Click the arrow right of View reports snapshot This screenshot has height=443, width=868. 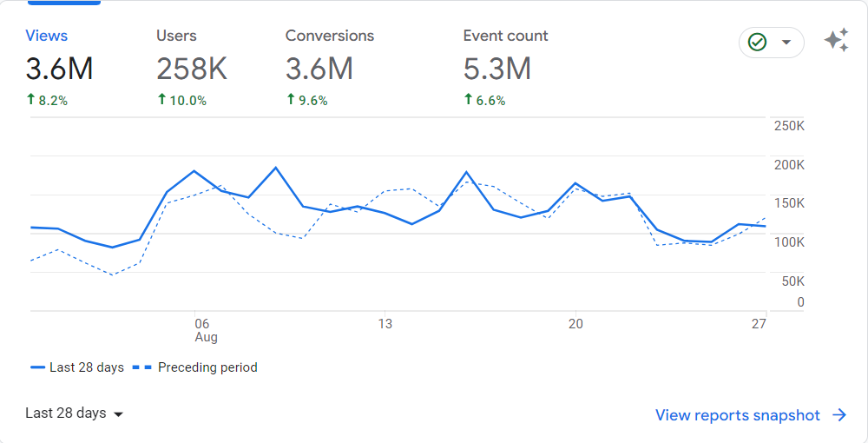pyautogui.click(x=839, y=415)
